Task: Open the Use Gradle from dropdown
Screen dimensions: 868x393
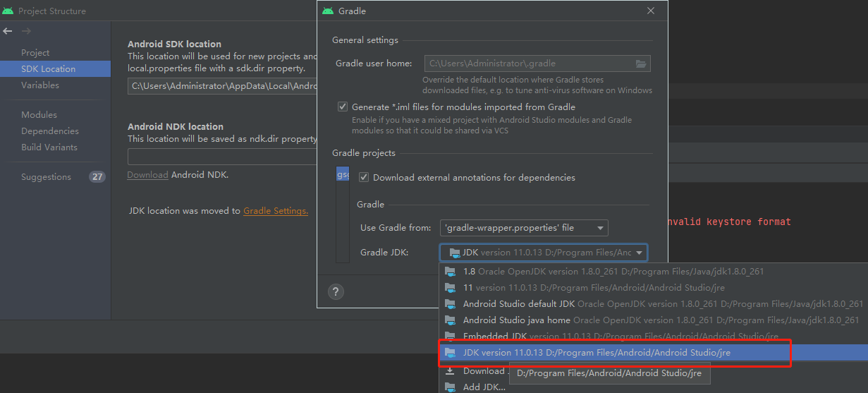Action: (524, 228)
